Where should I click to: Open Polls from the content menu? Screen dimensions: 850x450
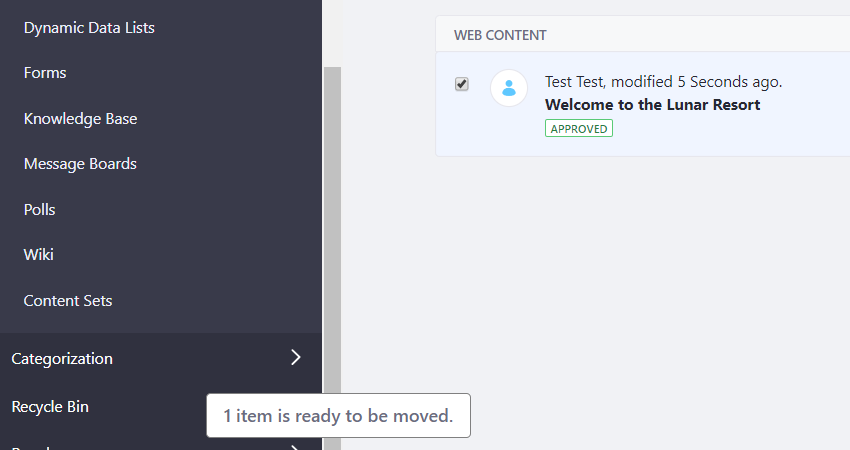tap(40, 209)
